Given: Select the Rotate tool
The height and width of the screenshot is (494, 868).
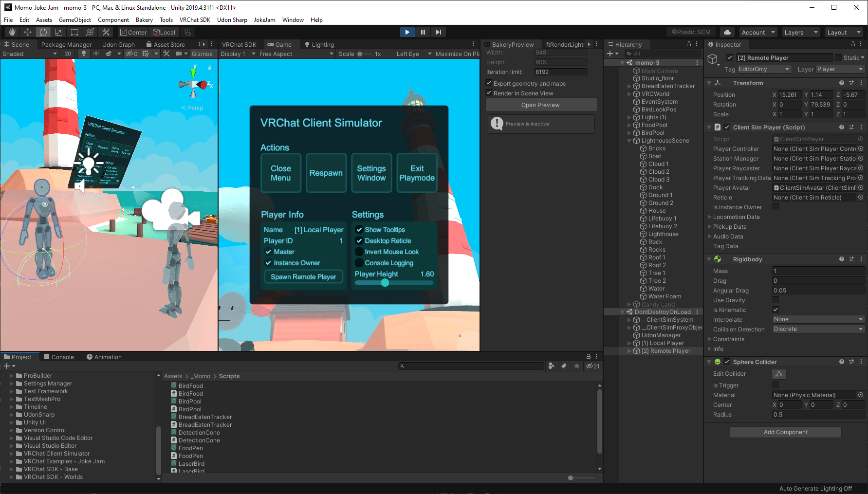Looking at the screenshot, I should click(x=43, y=32).
